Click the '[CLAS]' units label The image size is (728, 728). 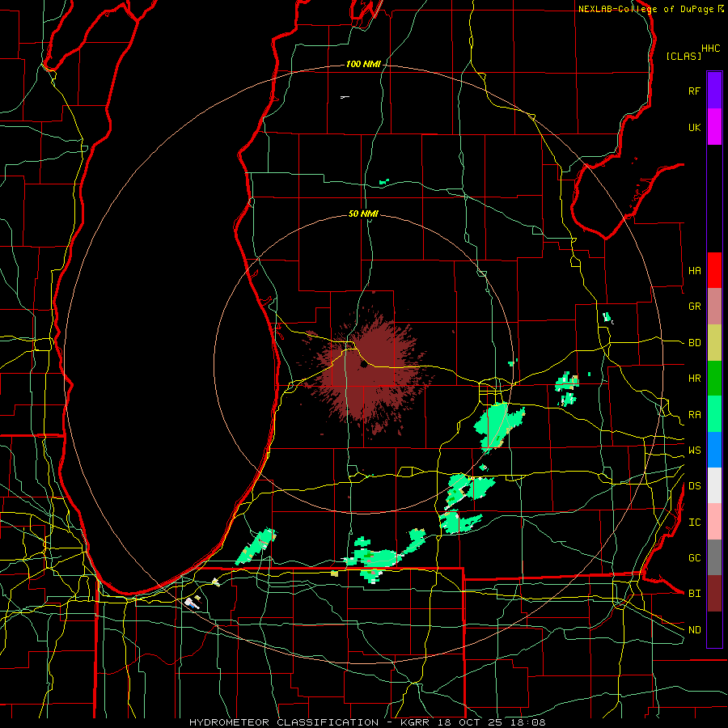(684, 56)
